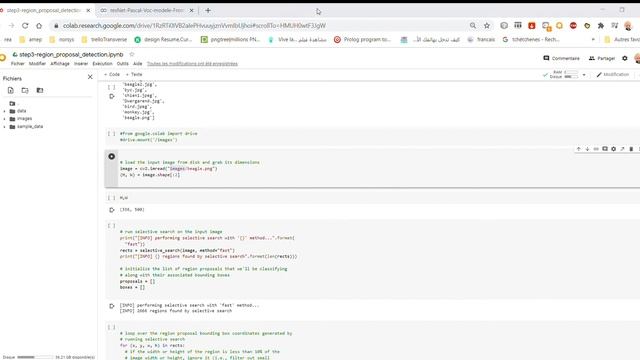Image resolution: width=640 pixels, height=360 pixels.
Task: Open the Chrome extensions puzzle icon
Action: pyautogui.click(x=601, y=25)
